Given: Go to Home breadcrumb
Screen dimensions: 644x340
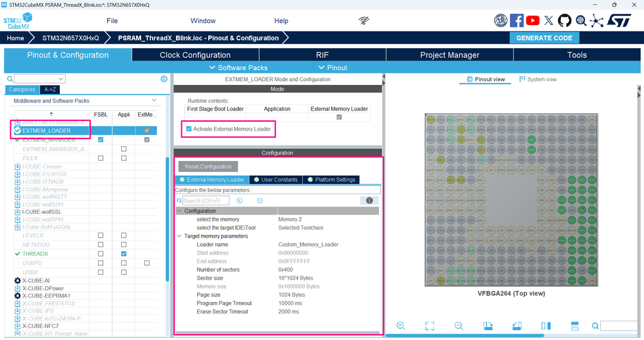Looking at the screenshot, I should (x=15, y=38).
